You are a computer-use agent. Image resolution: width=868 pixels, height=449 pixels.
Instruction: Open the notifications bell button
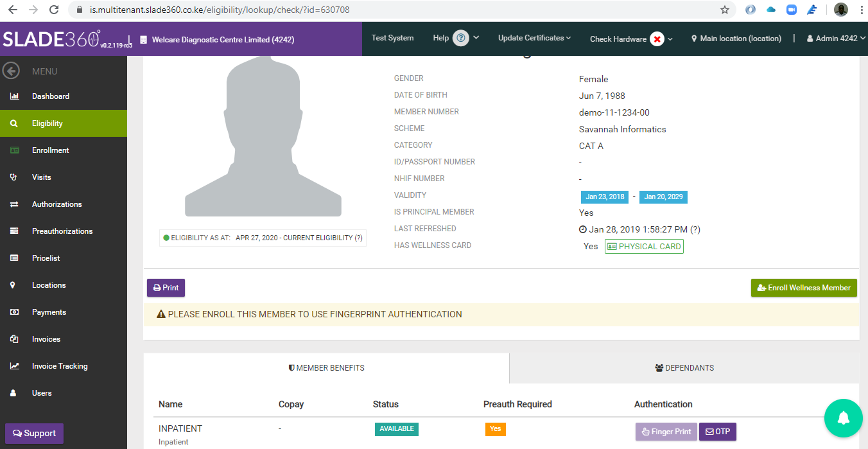844,418
